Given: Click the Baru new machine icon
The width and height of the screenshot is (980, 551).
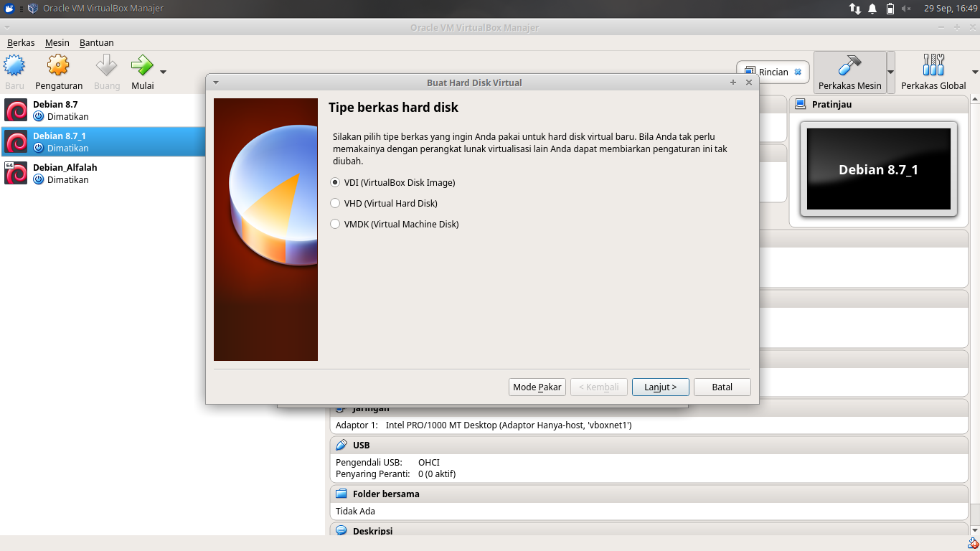Looking at the screenshot, I should tap(14, 65).
